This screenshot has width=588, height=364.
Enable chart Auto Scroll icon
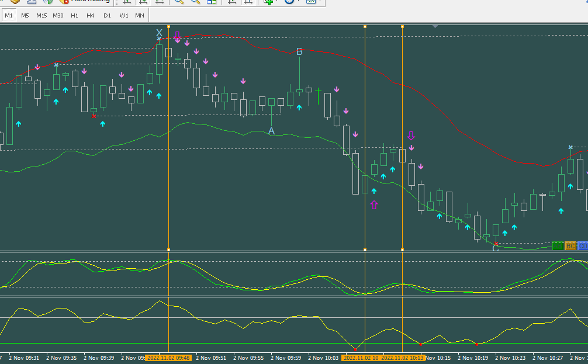point(233,2)
